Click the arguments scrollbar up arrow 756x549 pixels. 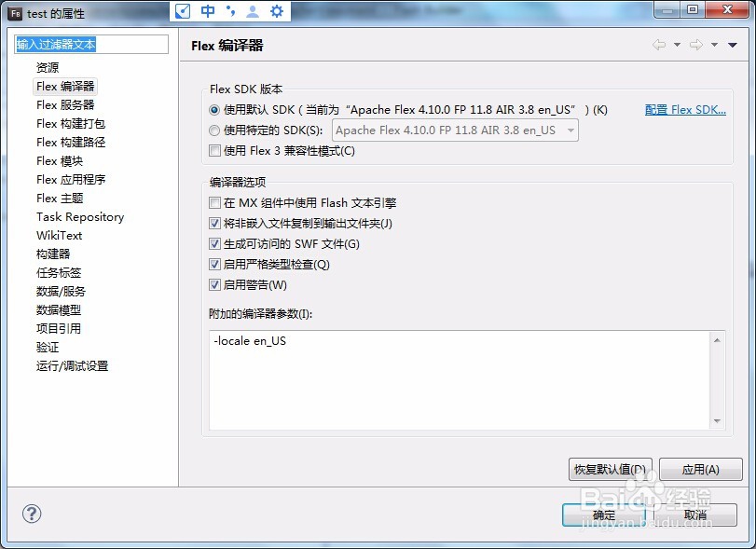pyautogui.click(x=717, y=340)
